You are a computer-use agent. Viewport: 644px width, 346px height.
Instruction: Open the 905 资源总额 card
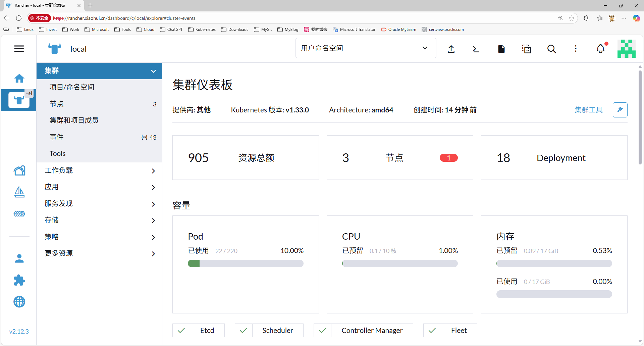point(246,158)
